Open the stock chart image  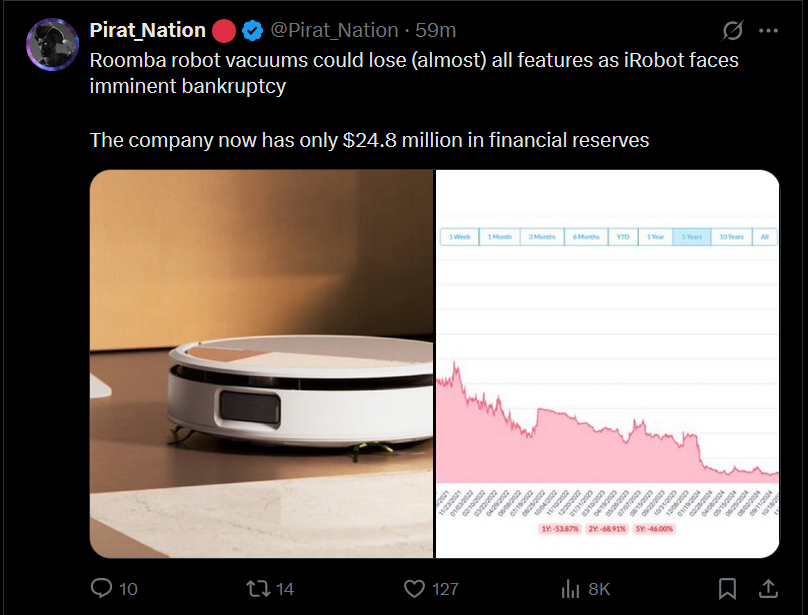(607, 363)
